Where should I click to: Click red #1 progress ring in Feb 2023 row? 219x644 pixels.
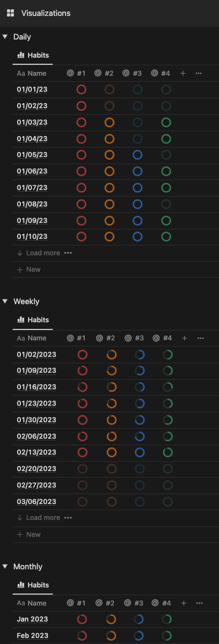coord(82,636)
